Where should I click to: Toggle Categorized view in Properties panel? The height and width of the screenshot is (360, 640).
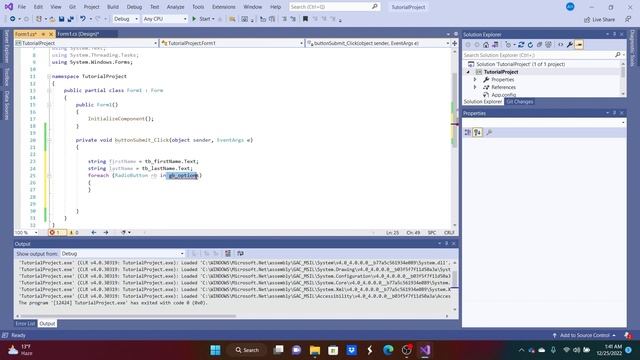(468, 132)
